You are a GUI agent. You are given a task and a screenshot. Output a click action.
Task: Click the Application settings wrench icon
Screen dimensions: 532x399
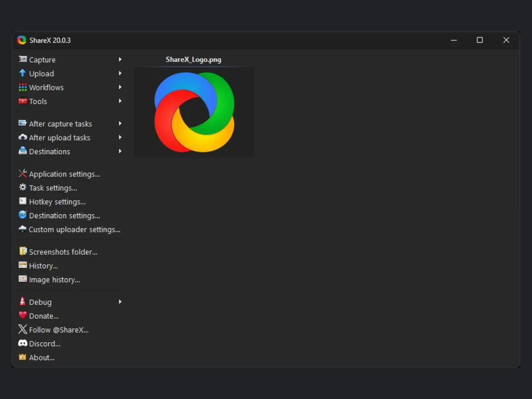[x=22, y=173]
